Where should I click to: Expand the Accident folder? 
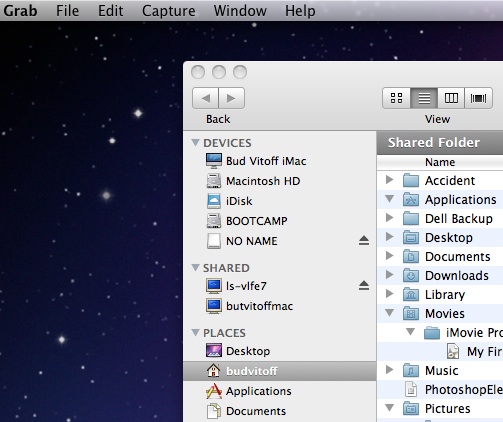(389, 180)
